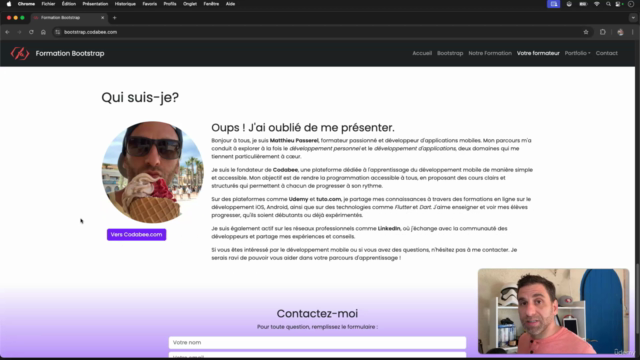Open Control Center in the menu bar
The height and width of the screenshot is (360, 640).
[x=619, y=4]
